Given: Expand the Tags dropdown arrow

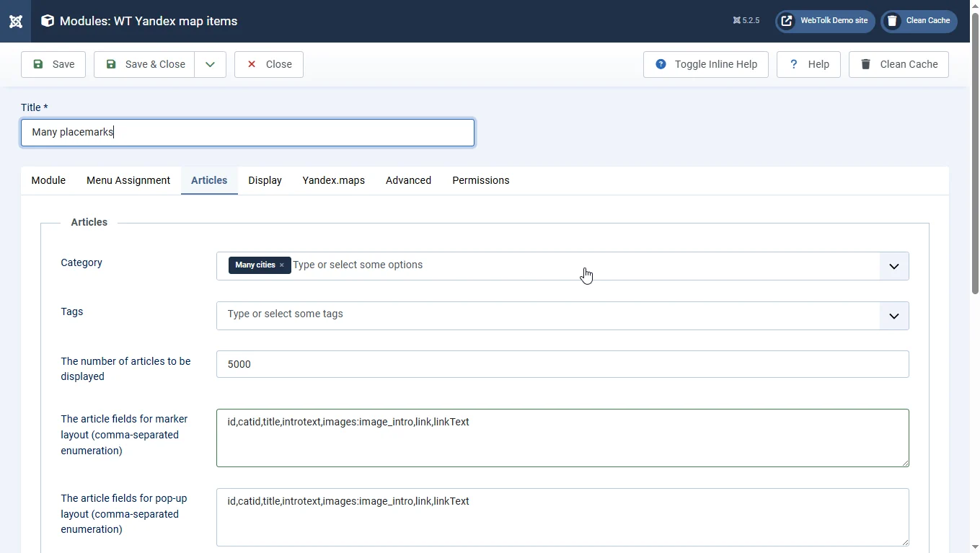Looking at the screenshot, I should click(893, 316).
